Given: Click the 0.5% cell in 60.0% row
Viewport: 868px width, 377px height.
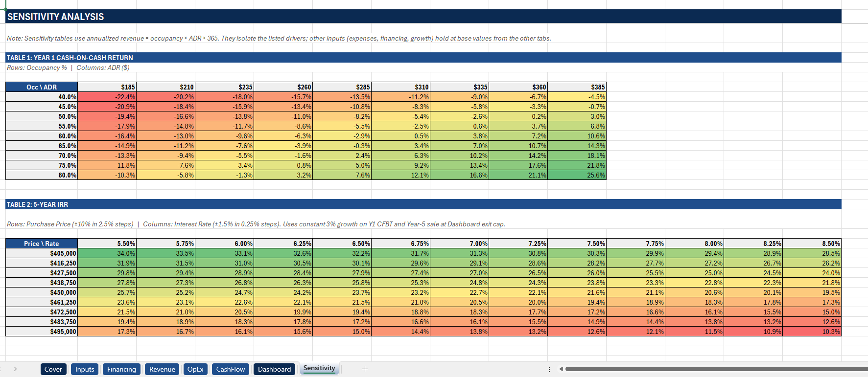Looking at the screenshot, I should pos(400,136).
